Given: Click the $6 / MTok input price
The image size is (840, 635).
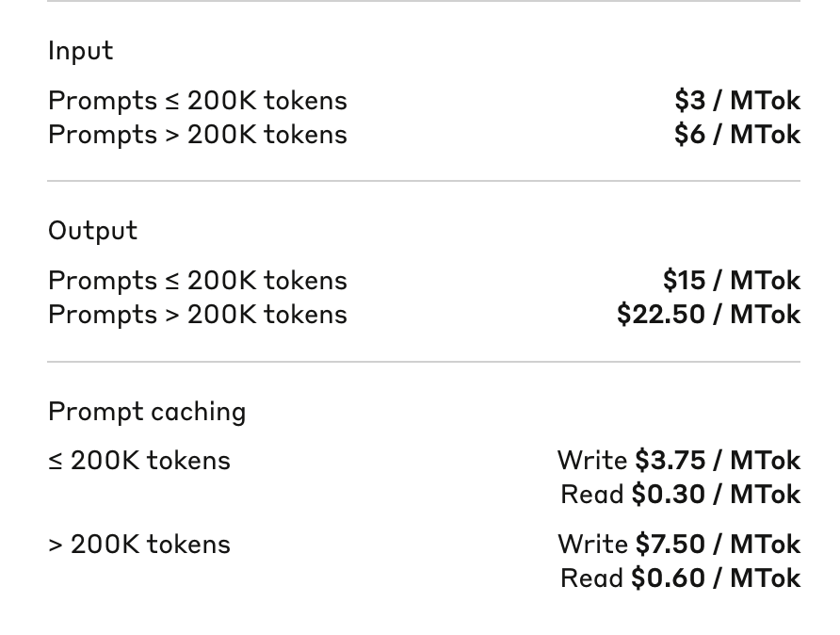Looking at the screenshot, I should pyautogui.click(x=737, y=135).
